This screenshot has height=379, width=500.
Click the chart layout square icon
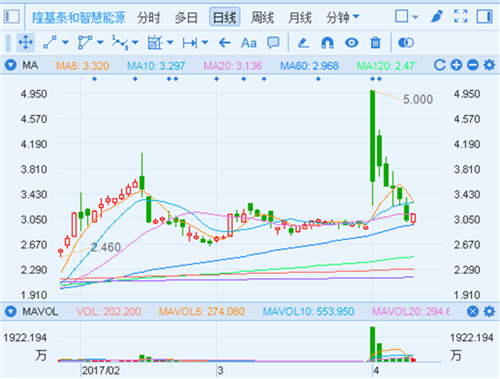(402, 16)
